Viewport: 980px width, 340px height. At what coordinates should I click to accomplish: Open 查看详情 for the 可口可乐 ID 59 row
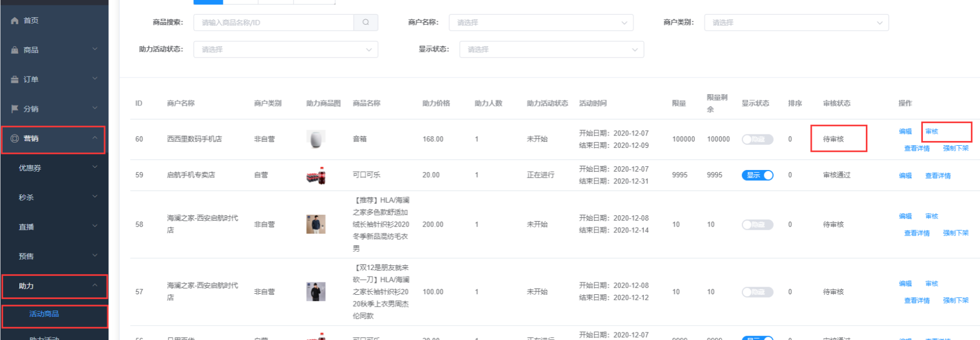[938, 175]
